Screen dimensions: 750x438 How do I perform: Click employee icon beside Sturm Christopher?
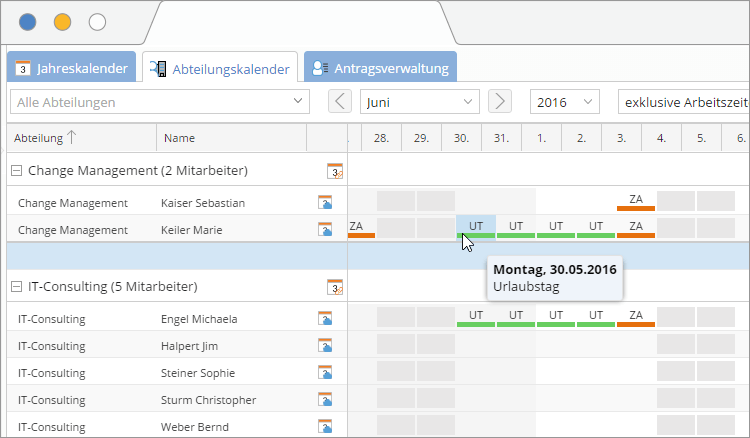[325, 400]
